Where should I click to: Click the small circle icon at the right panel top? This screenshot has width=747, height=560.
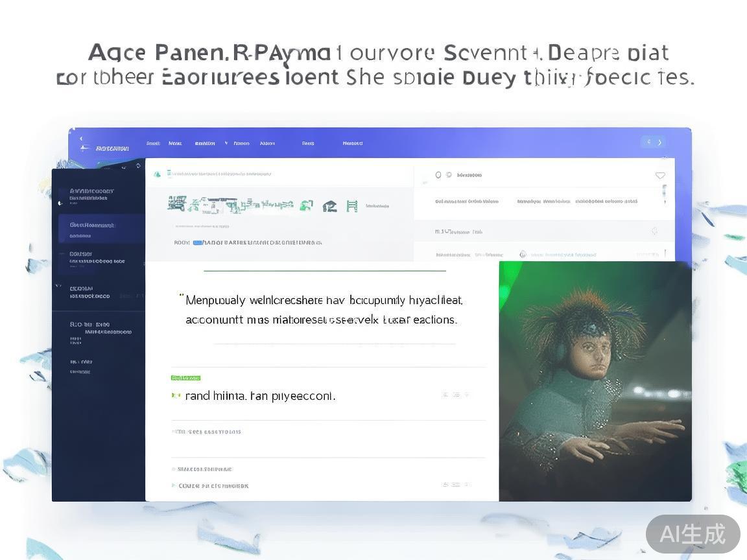438,175
